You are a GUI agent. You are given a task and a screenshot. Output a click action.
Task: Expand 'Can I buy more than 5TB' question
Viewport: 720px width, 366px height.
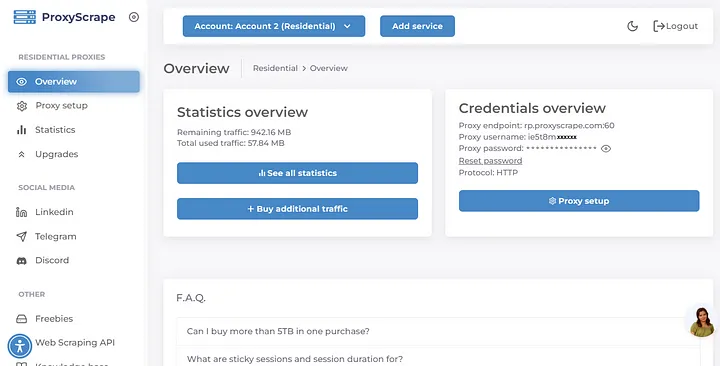438,331
